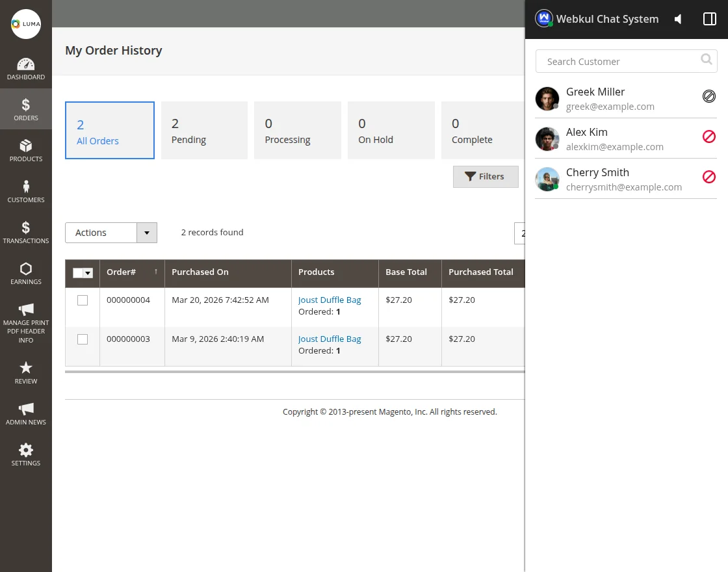728x572 pixels.
Task: Collapse the chat panel using layout icon
Action: point(710,19)
